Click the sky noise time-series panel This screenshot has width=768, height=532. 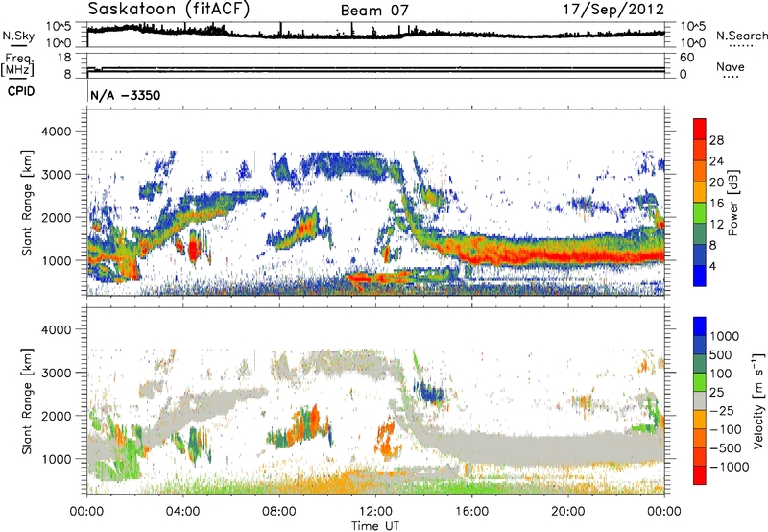coord(375,35)
